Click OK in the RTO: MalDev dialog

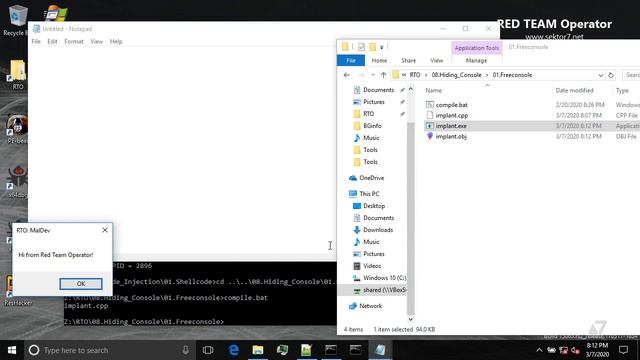point(81,284)
